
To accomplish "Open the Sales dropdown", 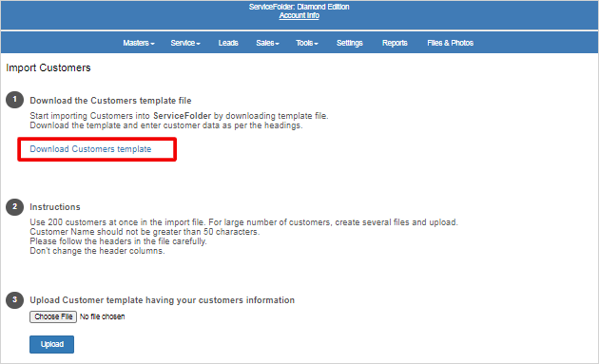I will click(x=267, y=43).
